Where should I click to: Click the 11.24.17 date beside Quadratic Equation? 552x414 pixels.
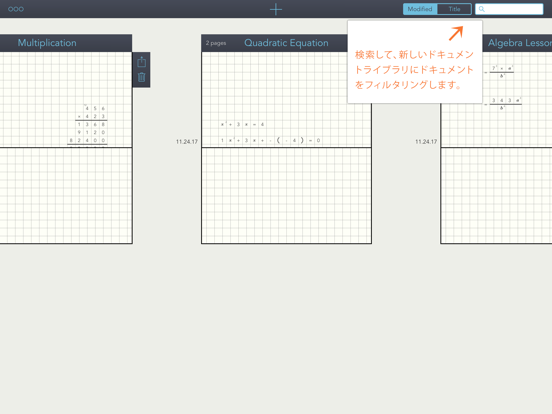(x=187, y=142)
